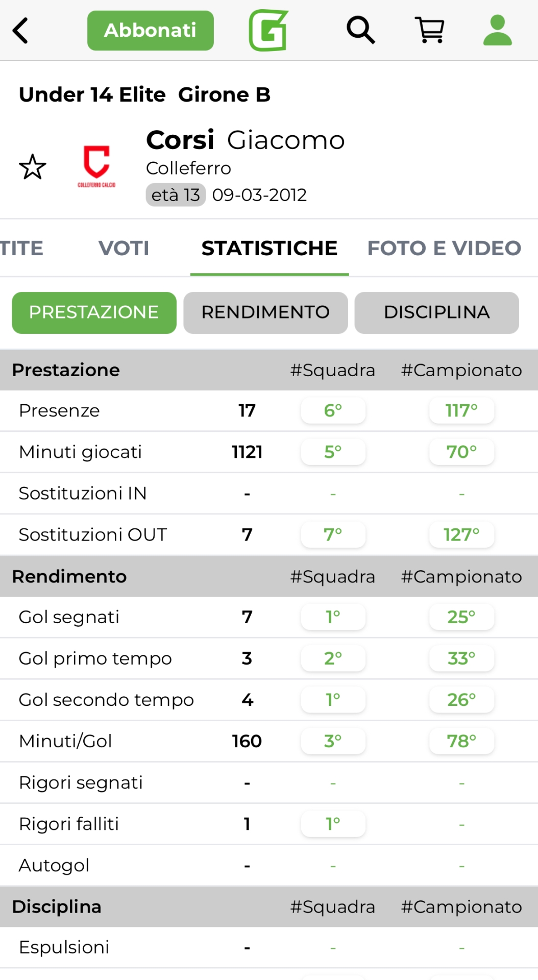Switch to the DISCIPLINA filter
The image size is (538, 980).
coord(436,312)
